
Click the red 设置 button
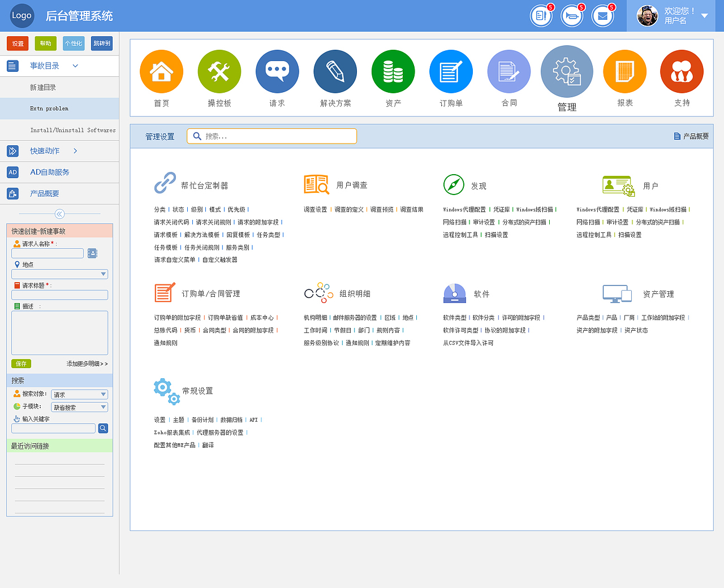tap(18, 44)
